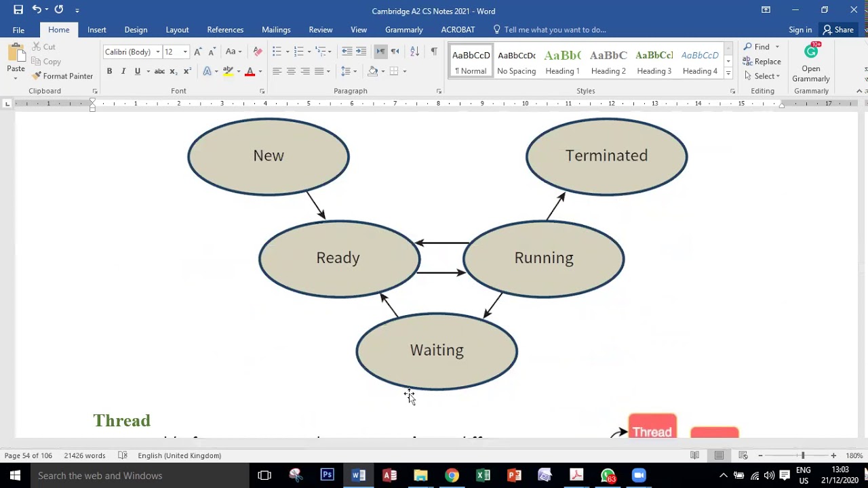
Task: Toggle Subscript formatting
Action: (174, 71)
